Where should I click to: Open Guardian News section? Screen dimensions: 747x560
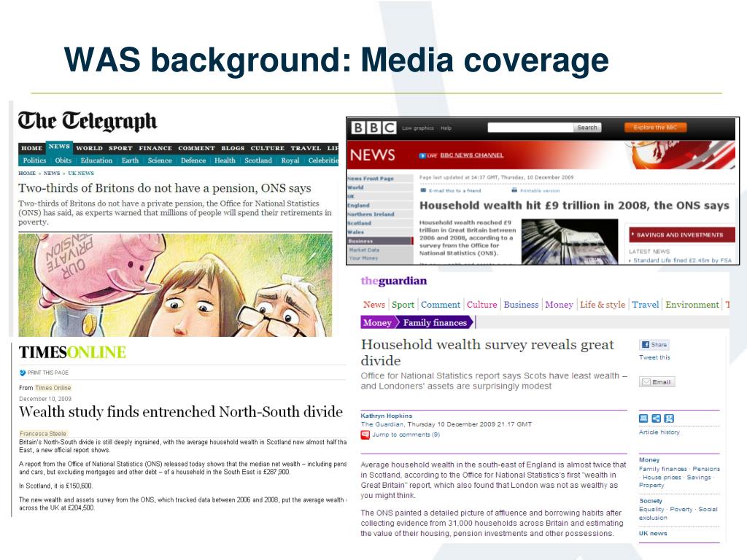point(374,305)
